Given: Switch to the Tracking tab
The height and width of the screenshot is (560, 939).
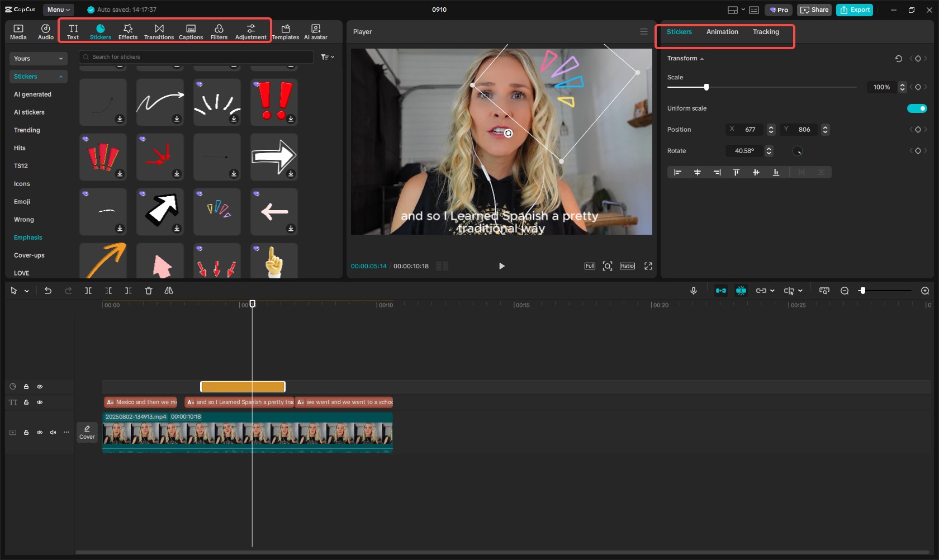Looking at the screenshot, I should (x=765, y=32).
